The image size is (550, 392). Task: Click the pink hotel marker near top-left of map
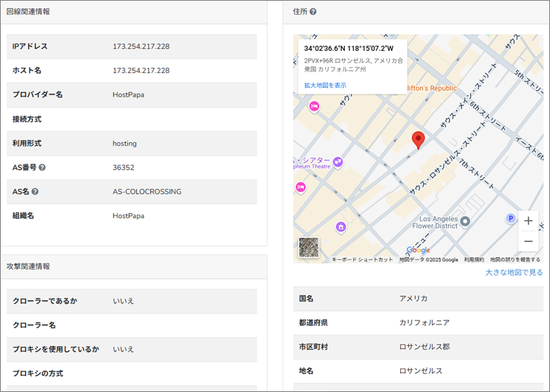[314, 106]
